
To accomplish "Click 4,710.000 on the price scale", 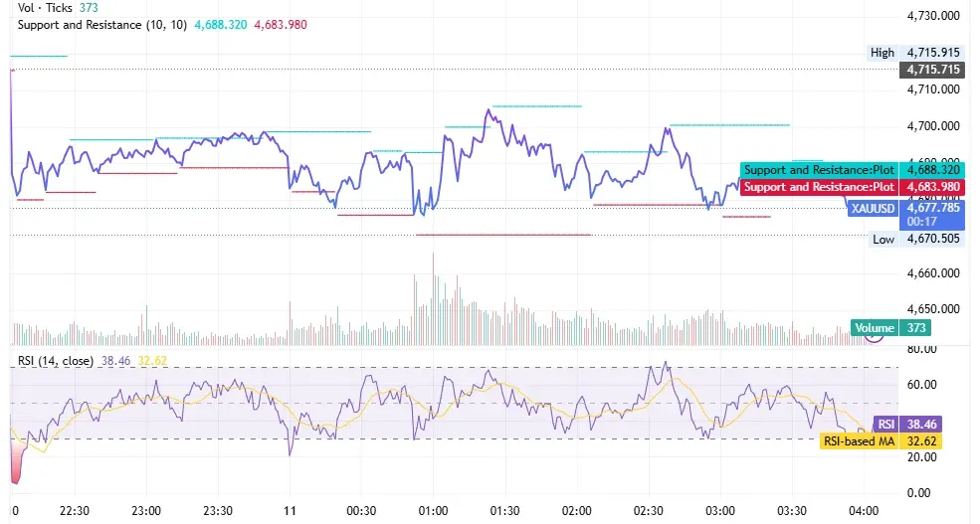I will pos(933,89).
